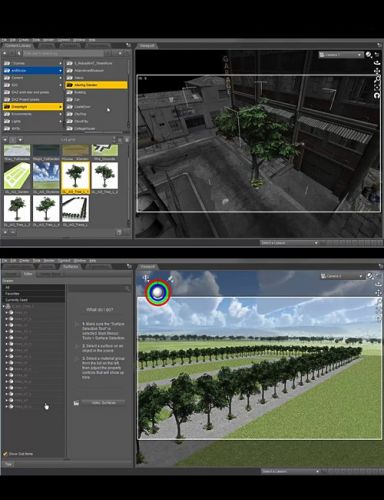Viewport: 384px width, 500px height.
Task: Select Favorites filter in Surfaces pane
Action: (33, 294)
